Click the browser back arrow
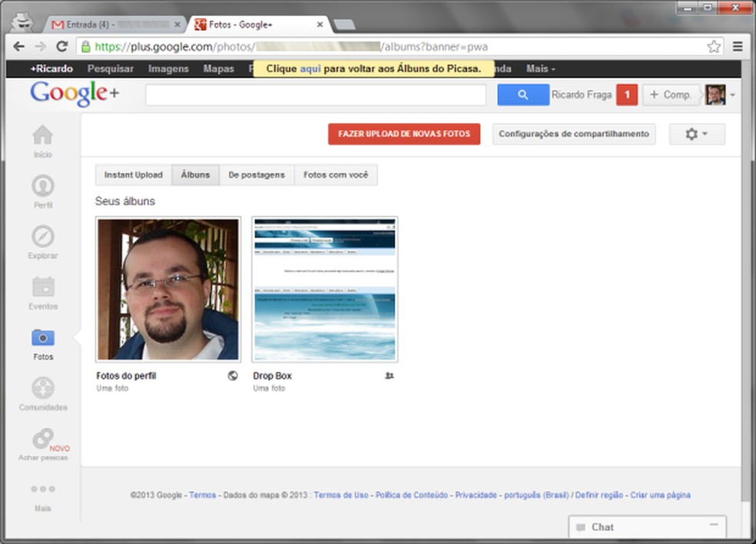This screenshot has width=756, height=544. [x=18, y=46]
